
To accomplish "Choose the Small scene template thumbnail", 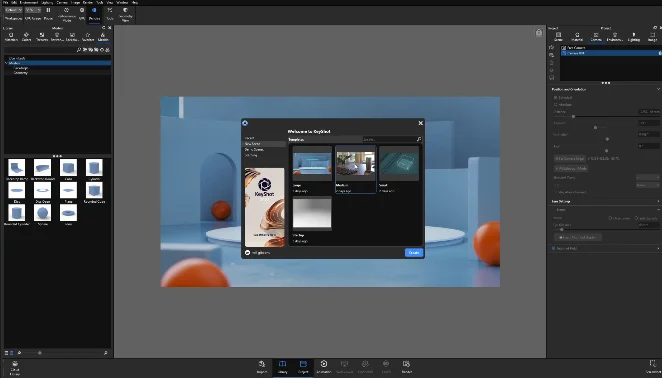I will tap(399, 163).
